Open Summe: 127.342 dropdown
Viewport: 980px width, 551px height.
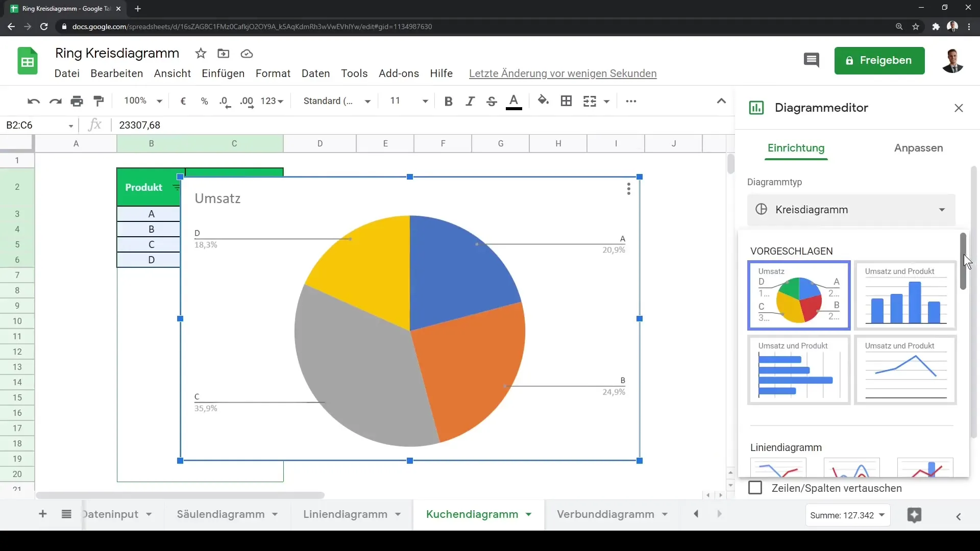[847, 515]
